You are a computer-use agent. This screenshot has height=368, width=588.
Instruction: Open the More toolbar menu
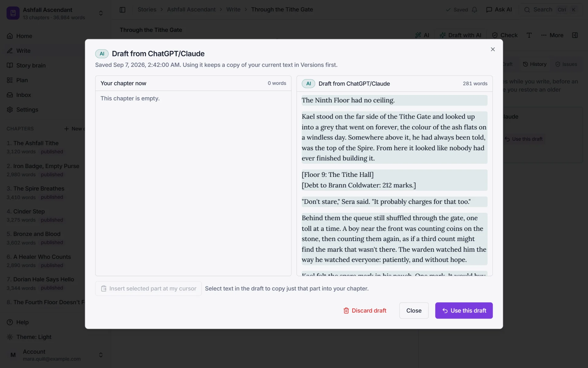552,35
